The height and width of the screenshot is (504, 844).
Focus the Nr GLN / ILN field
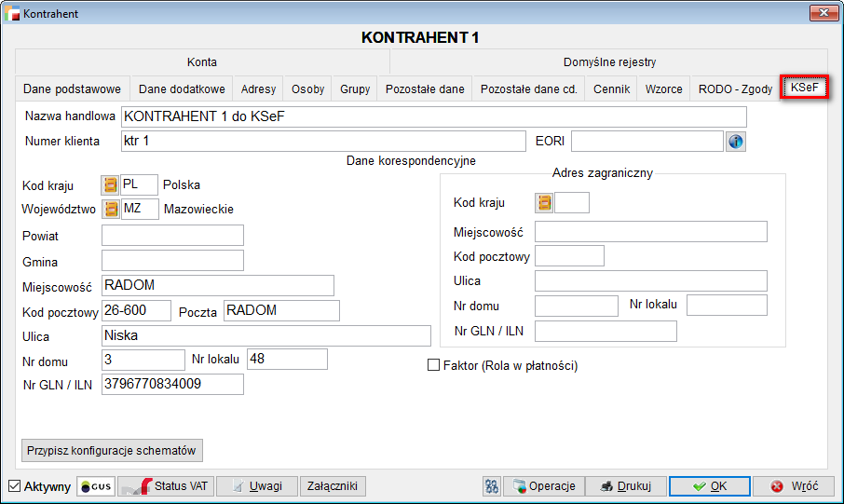tap(172, 384)
